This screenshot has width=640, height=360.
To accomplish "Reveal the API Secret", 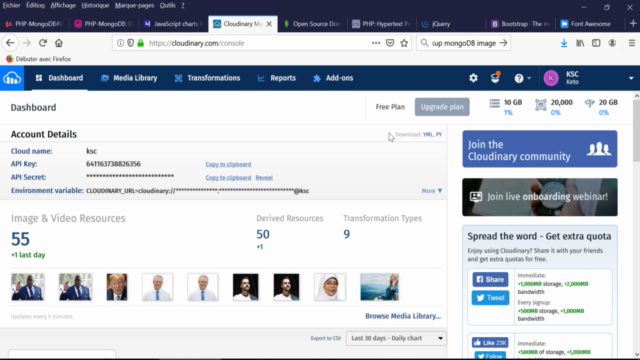I will pos(264,178).
